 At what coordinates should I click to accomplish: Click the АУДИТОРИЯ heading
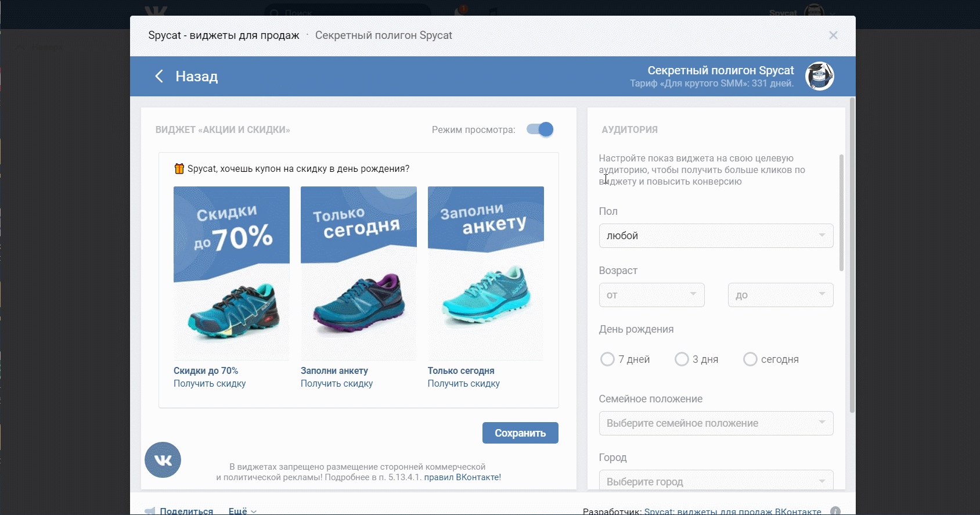(629, 129)
